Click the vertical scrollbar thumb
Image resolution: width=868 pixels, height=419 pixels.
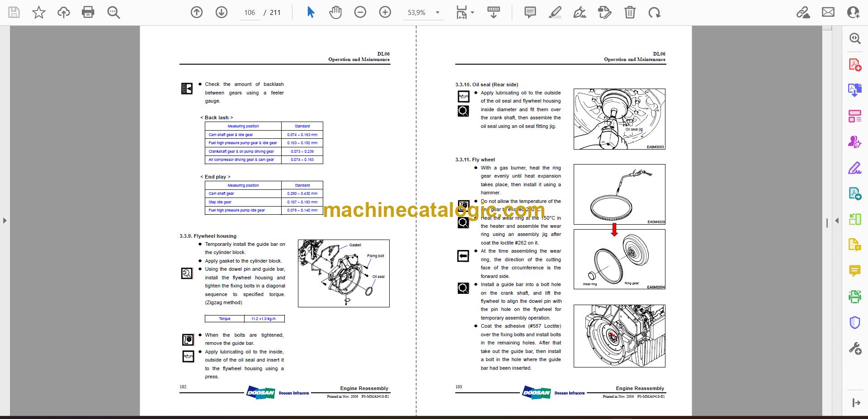coord(827,28)
